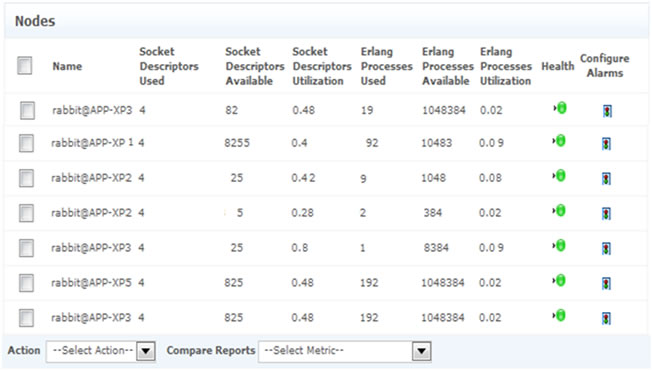The image size is (652, 370).
Task: Check the rabbit@APP-XP2 row with 0.42 utilization
Action: (26, 178)
